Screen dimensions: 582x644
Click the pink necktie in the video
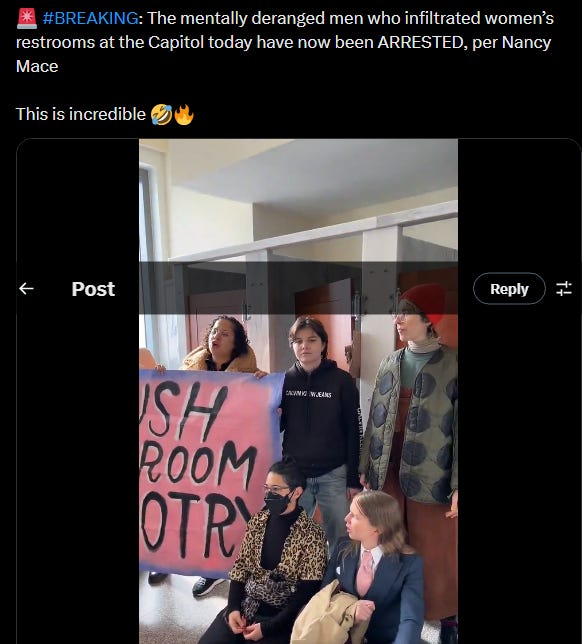364,573
